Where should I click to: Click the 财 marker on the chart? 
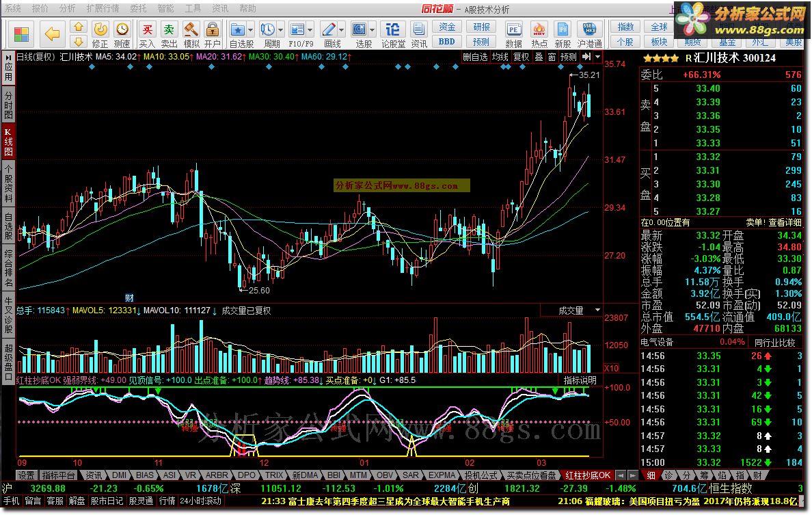pos(129,298)
